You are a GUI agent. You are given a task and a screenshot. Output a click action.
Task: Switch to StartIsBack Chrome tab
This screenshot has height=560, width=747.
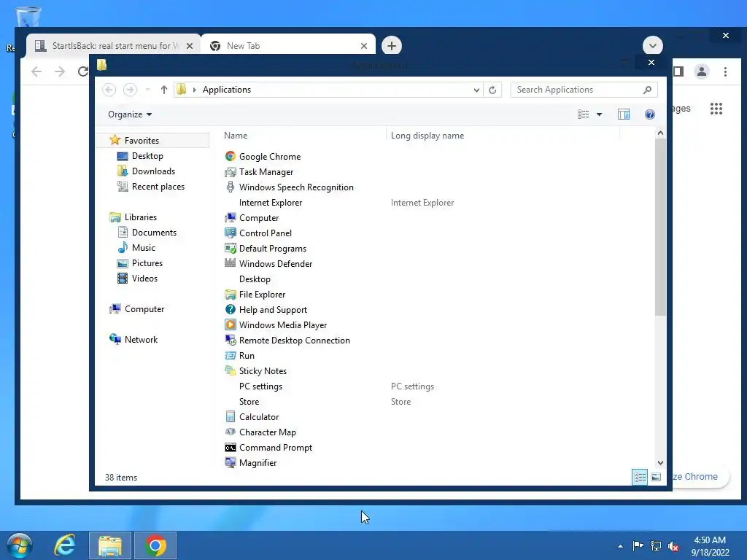[x=113, y=46]
